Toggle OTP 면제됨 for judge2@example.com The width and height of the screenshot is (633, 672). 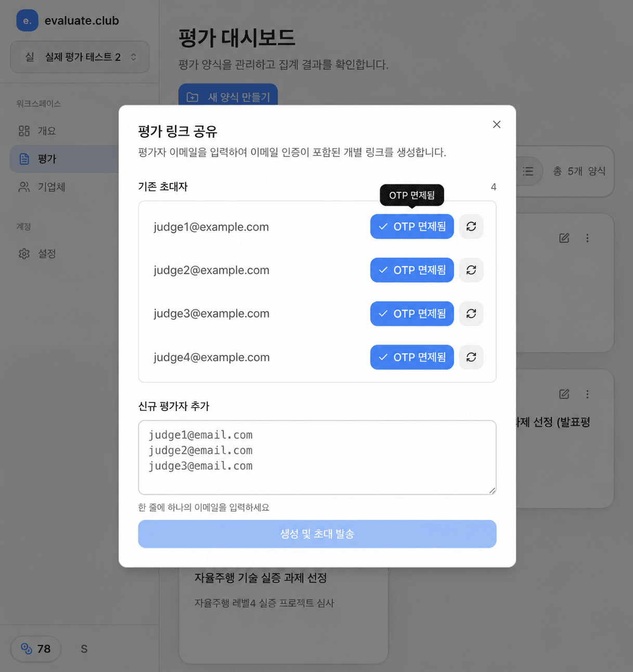[412, 270]
